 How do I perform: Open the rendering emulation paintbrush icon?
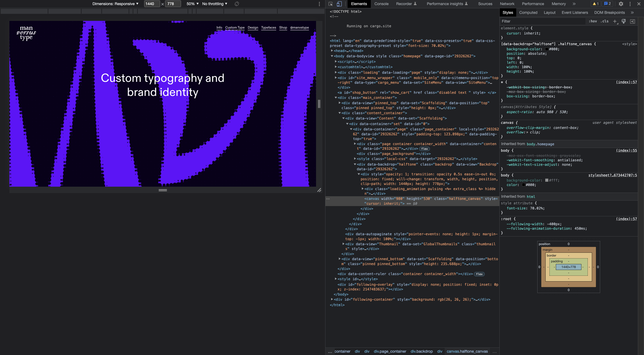(624, 21)
